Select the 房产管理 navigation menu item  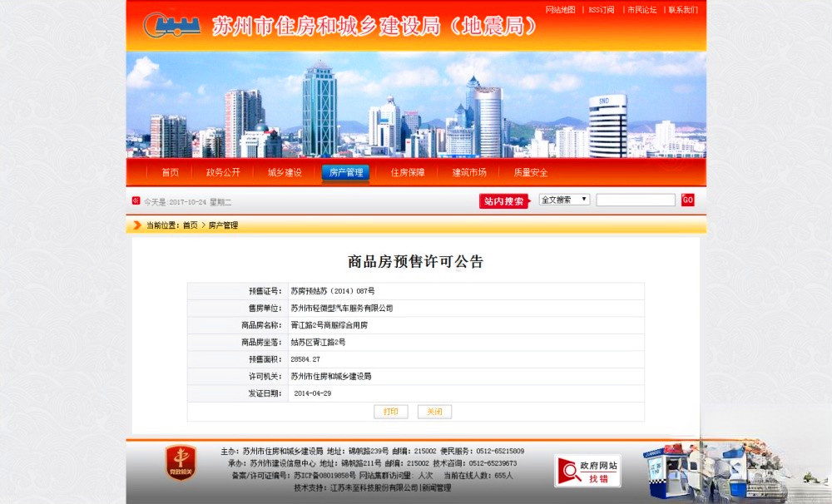click(x=345, y=172)
